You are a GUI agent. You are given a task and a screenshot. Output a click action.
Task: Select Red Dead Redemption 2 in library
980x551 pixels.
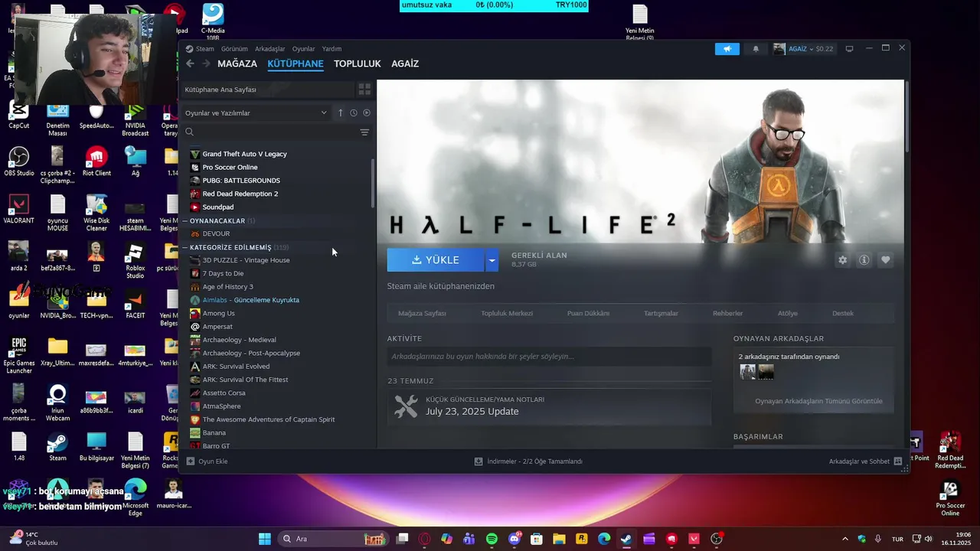[x=240, y=194]
